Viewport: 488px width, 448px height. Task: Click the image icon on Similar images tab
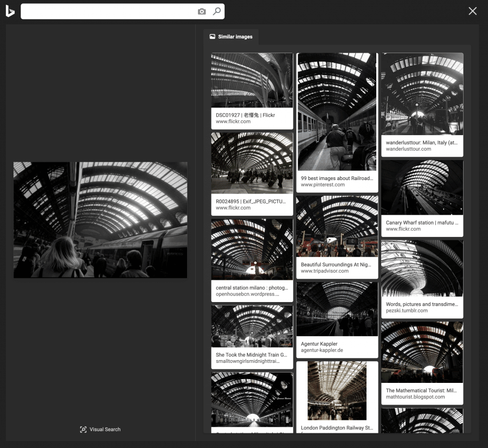(x=211, y=36)
